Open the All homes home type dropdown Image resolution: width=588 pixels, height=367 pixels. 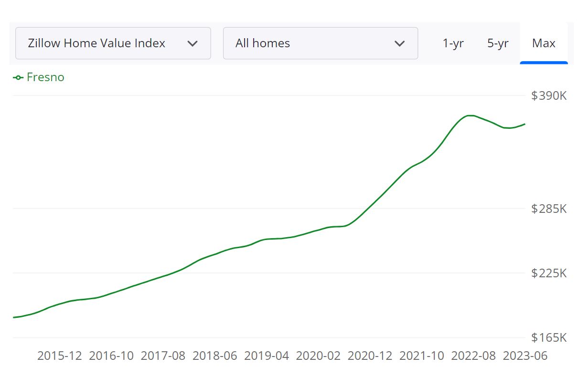click(x=320, y=43)
